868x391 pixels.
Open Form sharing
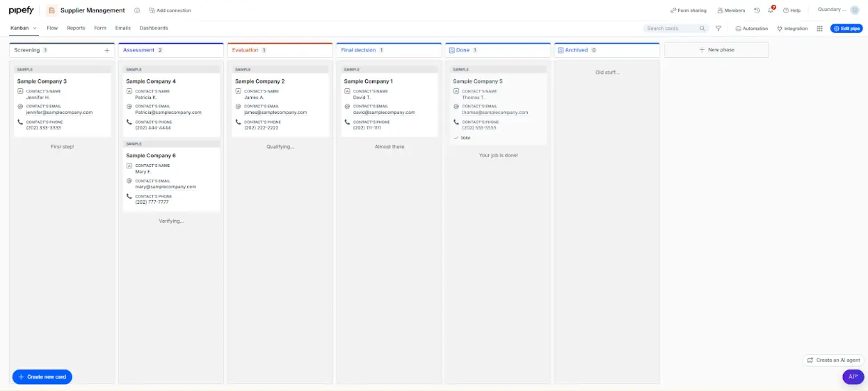[688, 10]
